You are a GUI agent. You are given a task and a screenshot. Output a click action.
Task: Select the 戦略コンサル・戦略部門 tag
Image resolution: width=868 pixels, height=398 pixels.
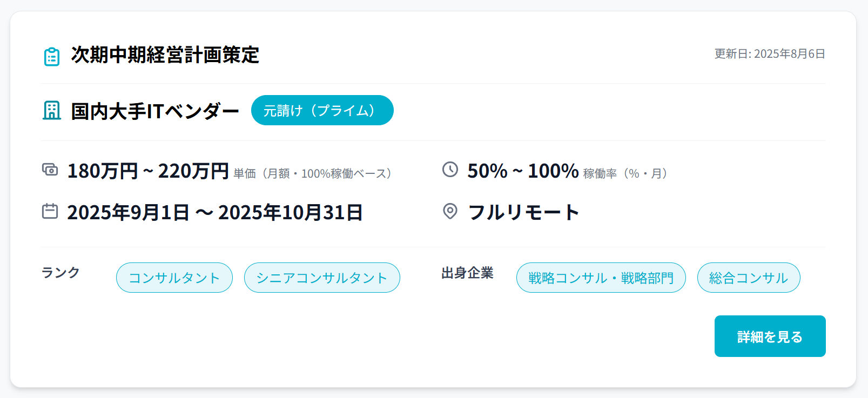coord(601,278)
